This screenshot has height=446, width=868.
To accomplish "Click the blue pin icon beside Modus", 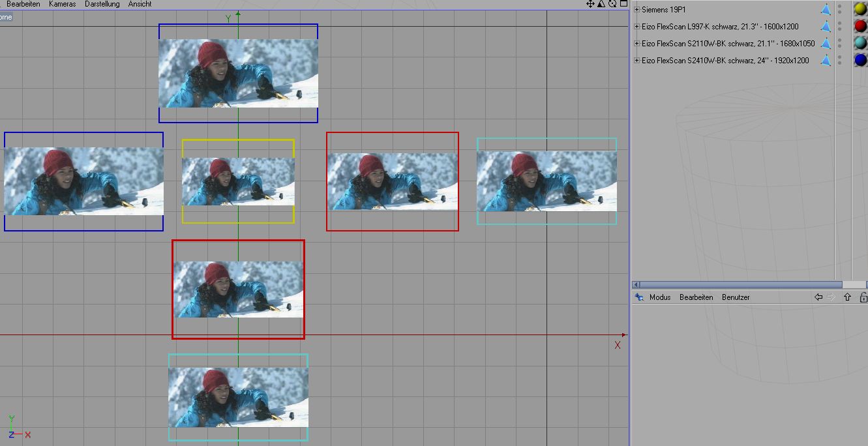I will (x=639, y=297).
